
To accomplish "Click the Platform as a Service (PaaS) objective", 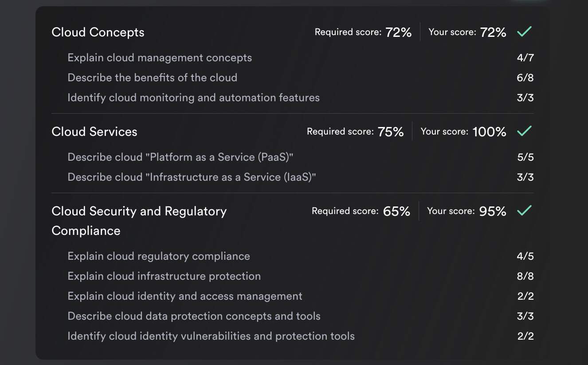I will coord(181,157).
